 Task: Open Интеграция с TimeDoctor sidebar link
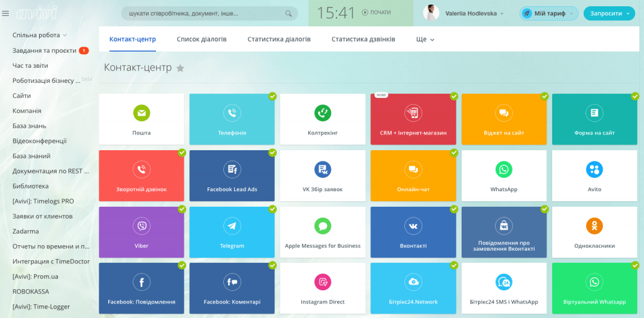[51, 261]
